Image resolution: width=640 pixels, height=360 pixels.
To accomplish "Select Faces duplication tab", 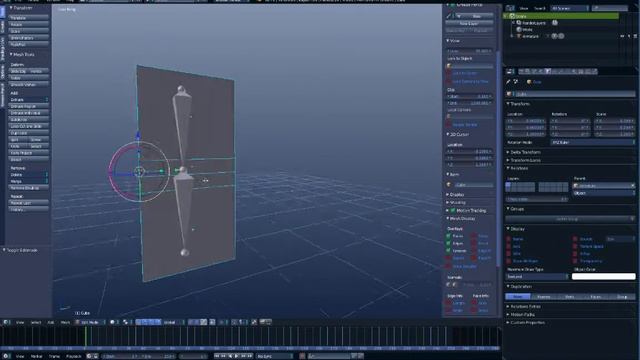I will point(596,296).
